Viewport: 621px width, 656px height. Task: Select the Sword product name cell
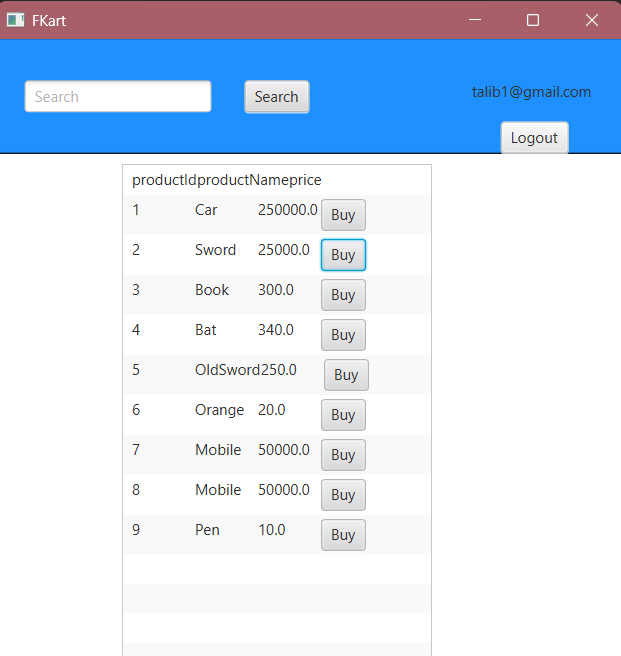215,250
